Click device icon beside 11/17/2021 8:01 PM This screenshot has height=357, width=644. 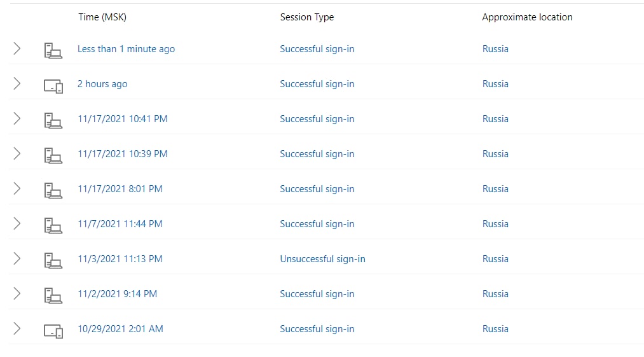coord(53,191)
